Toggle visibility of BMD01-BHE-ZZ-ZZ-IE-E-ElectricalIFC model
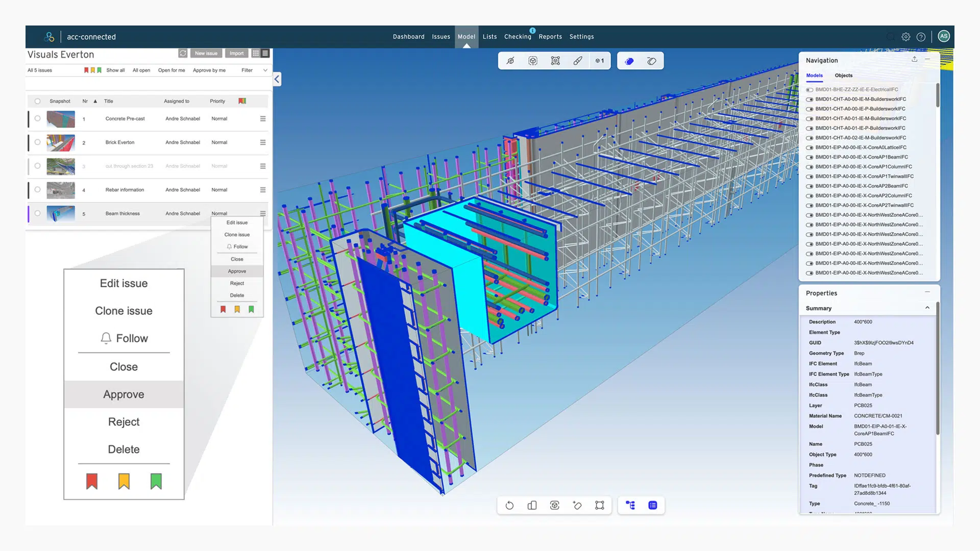 [810, 90]
